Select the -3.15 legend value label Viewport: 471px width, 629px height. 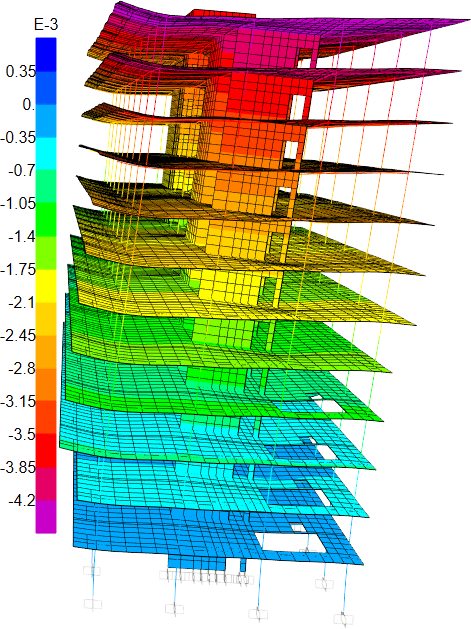tap(18, 401)
